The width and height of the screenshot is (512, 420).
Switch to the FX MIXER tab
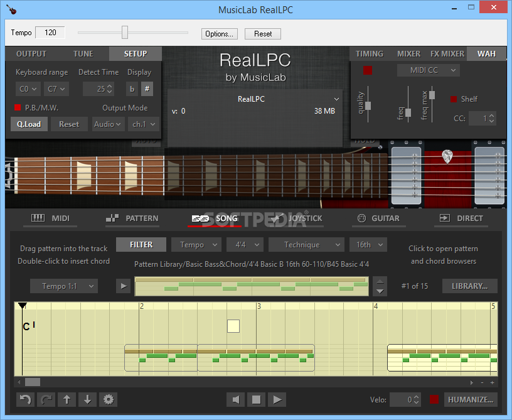click(x=447, y=54)
